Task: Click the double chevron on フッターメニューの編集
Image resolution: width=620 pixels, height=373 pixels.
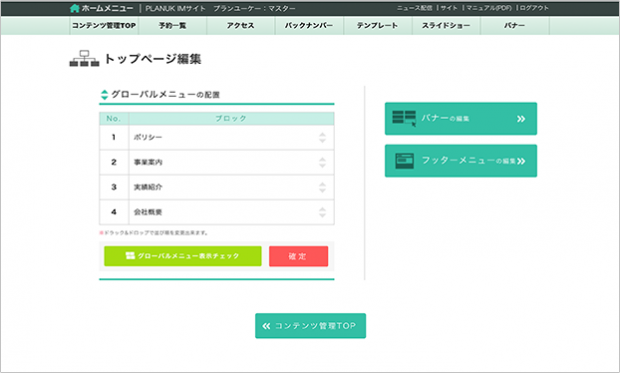Action: tap(521, 161)
